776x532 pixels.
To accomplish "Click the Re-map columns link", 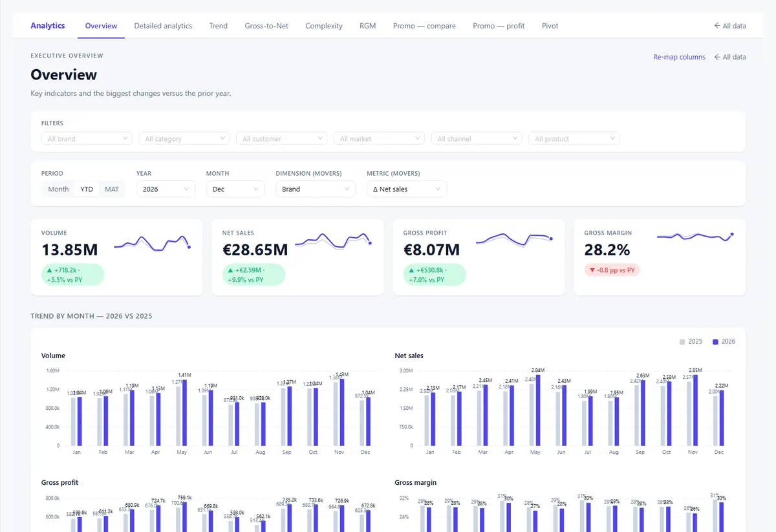I will pyautogui.click(x=679, y=57).
